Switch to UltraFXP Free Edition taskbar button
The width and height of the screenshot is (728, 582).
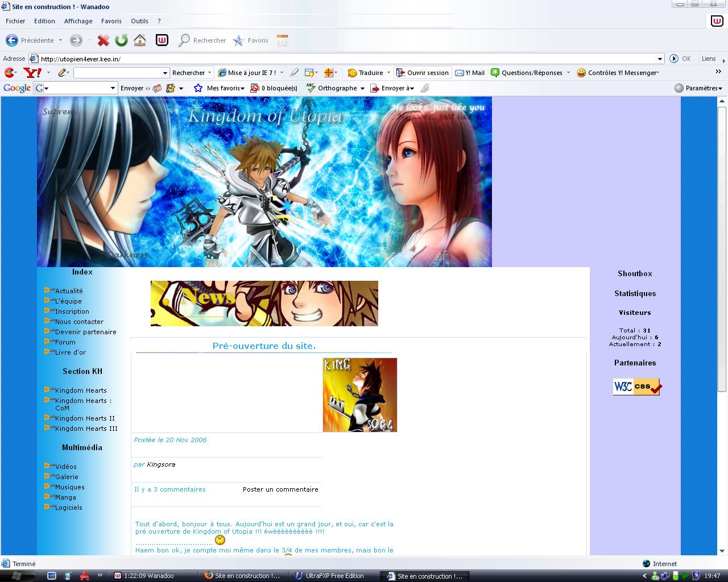[334, 576]
